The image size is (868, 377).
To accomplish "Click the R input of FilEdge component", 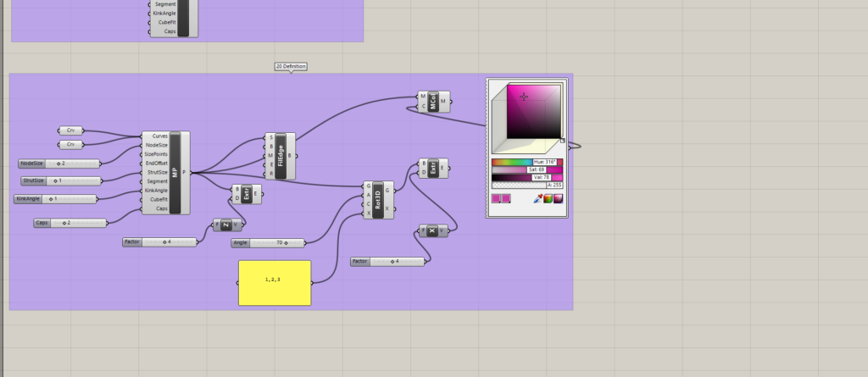I will point(271,174).
